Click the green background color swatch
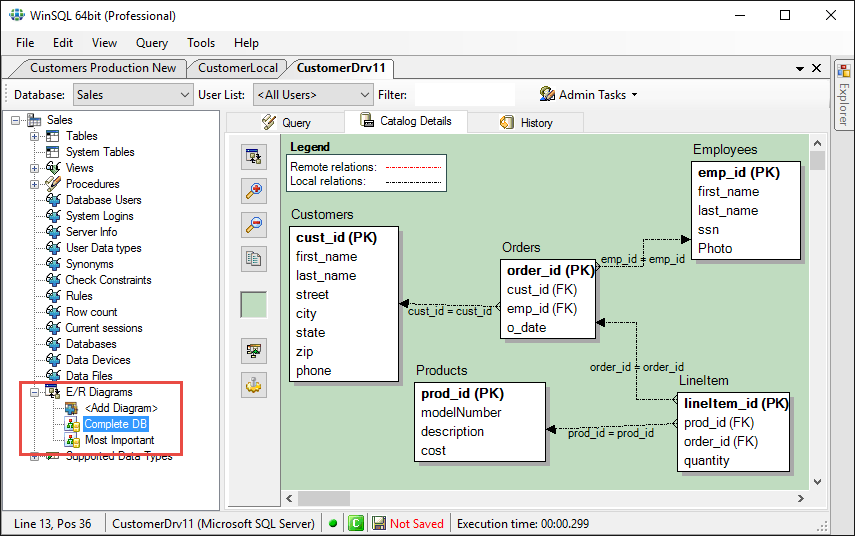 [254, 305]
